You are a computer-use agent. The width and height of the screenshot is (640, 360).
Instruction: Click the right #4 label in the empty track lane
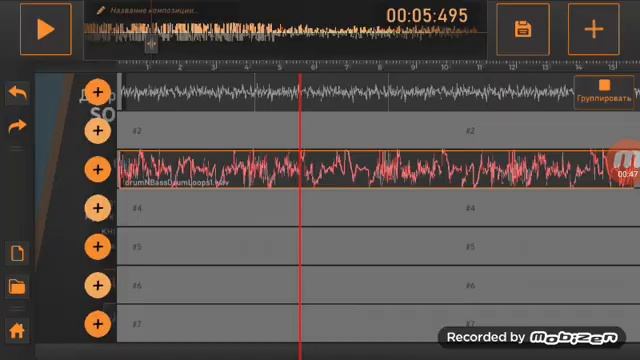click(470, 208)
